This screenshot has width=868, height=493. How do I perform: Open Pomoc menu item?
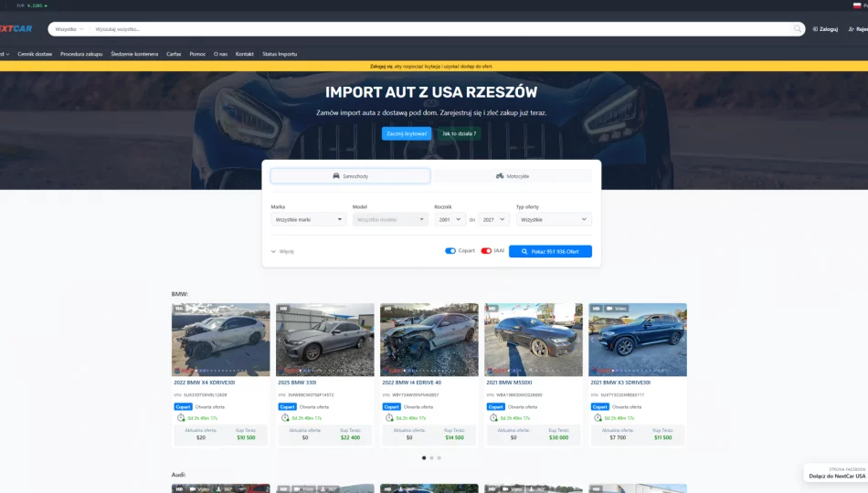197,54
